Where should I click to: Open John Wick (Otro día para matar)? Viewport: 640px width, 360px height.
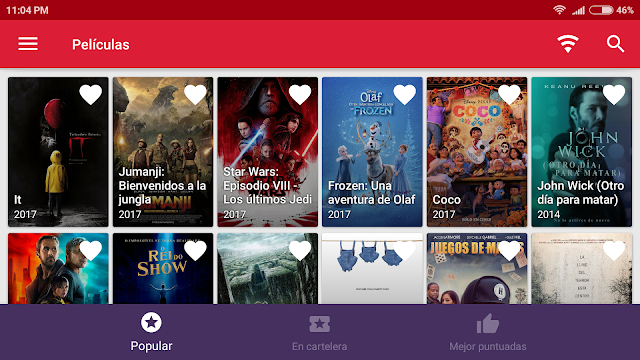582,152
